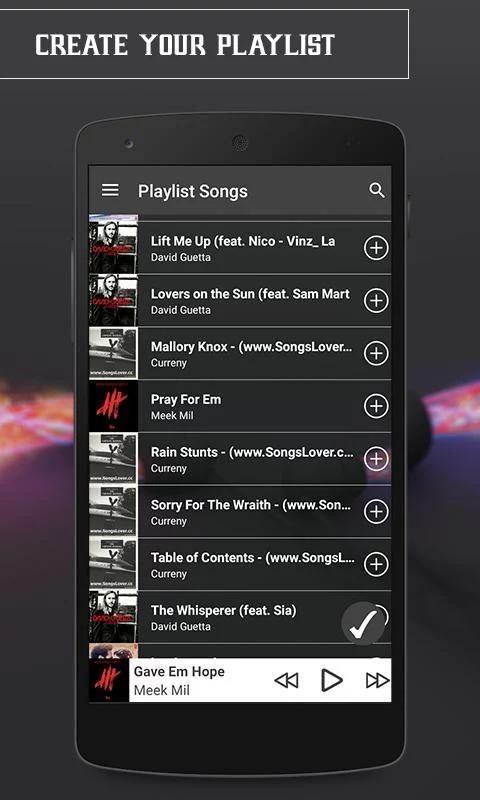Add Rain Stunts to playlist
The width and height of the screenshot is (480, 800).
coord(376,459)
